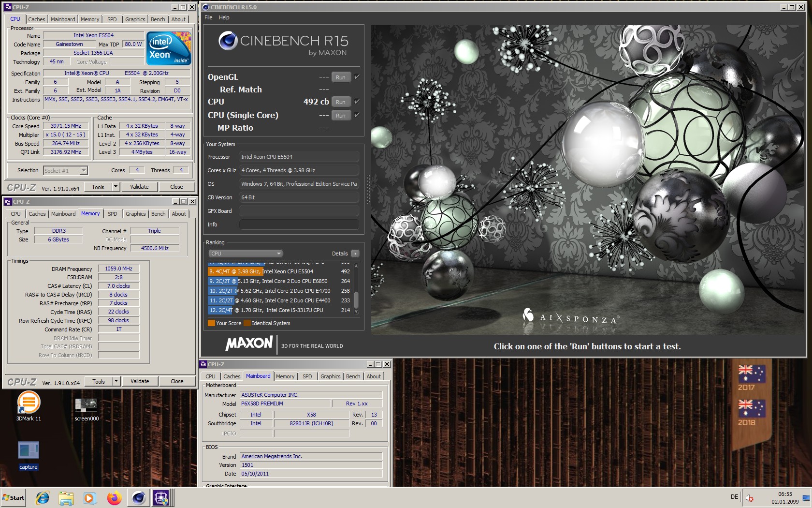Click the Cinebench R15 logo
Image resolution: width=812 pixels, height=508 pixels.
[283, 44]
